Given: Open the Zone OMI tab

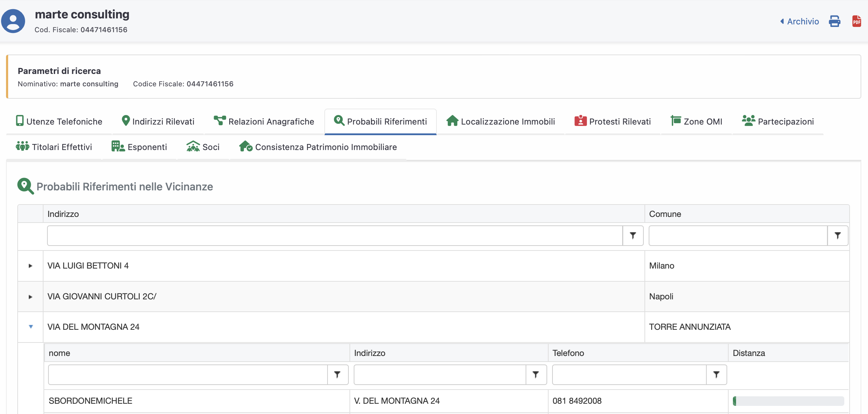Looking at the screenshot, I should coord(696,121).
